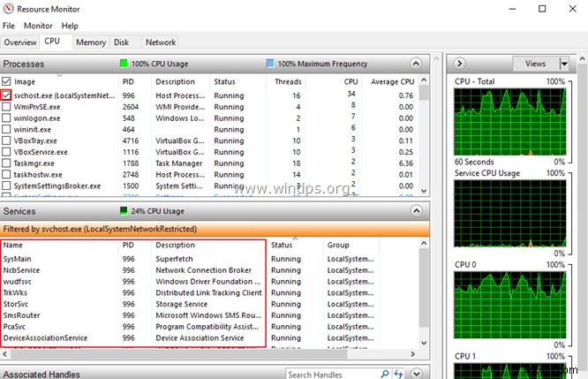588x379 pixels.
Task: Check the wininit.exe process checkbox
Action: pos(6,129)
